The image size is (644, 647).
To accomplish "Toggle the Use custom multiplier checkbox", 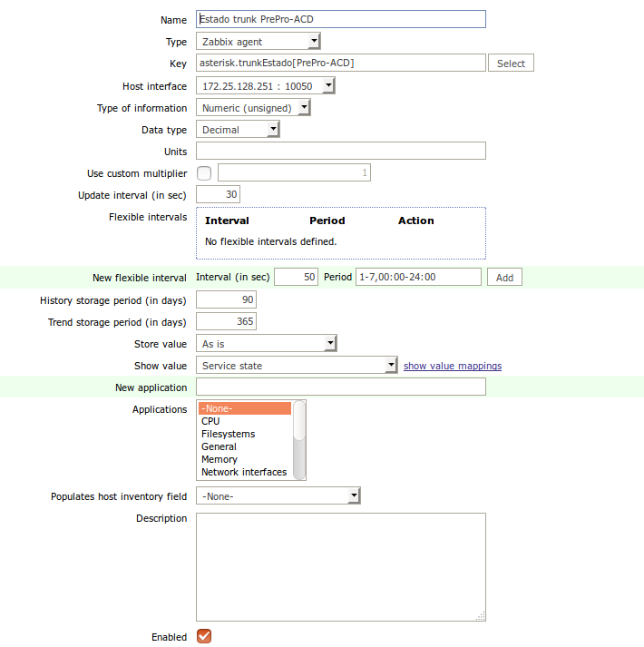I will point(204,173).
